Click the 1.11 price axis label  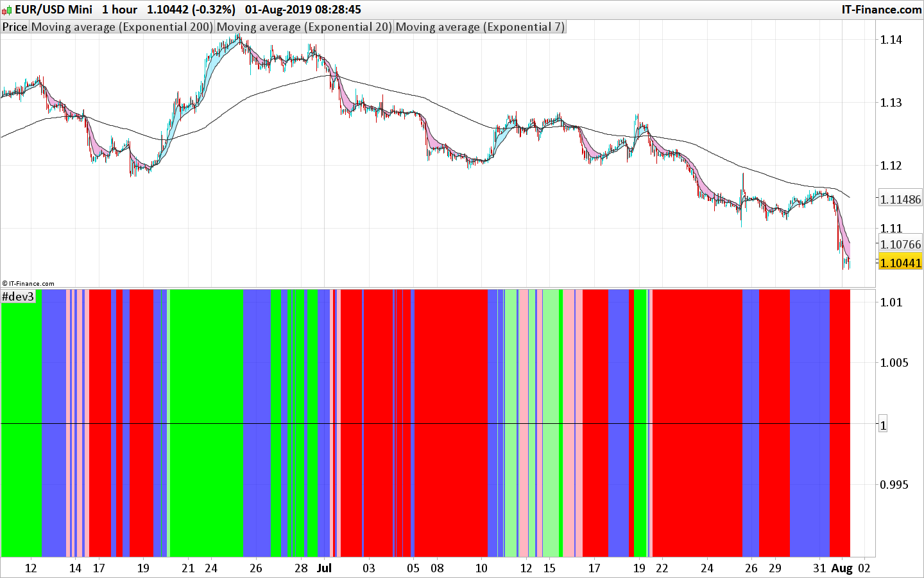891,229
